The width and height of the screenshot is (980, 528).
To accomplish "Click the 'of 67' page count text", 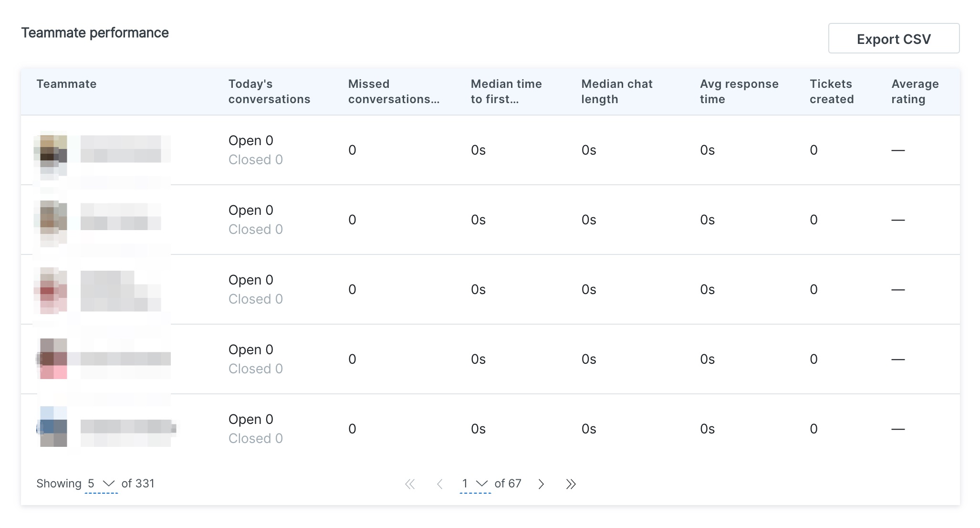I will click(508, 484).
